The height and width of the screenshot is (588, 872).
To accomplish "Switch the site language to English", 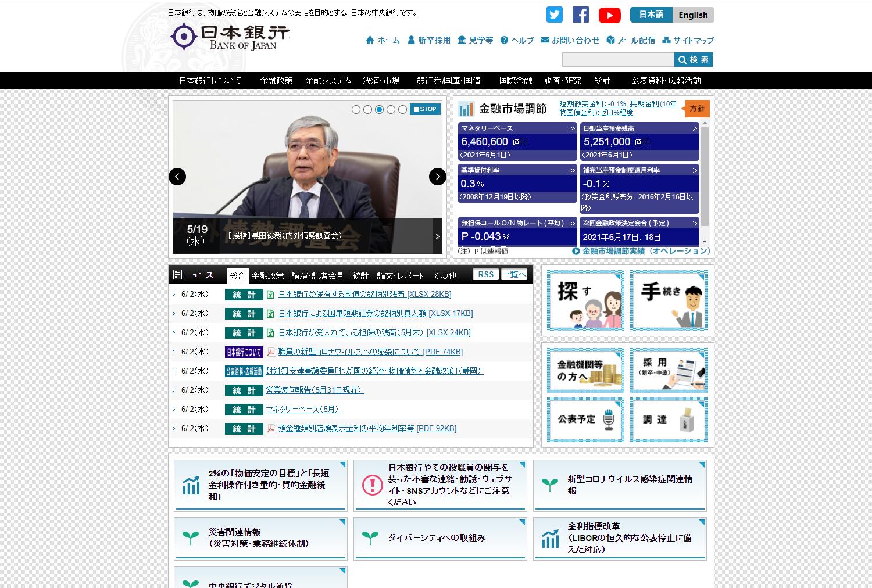I will click(693, 15).
